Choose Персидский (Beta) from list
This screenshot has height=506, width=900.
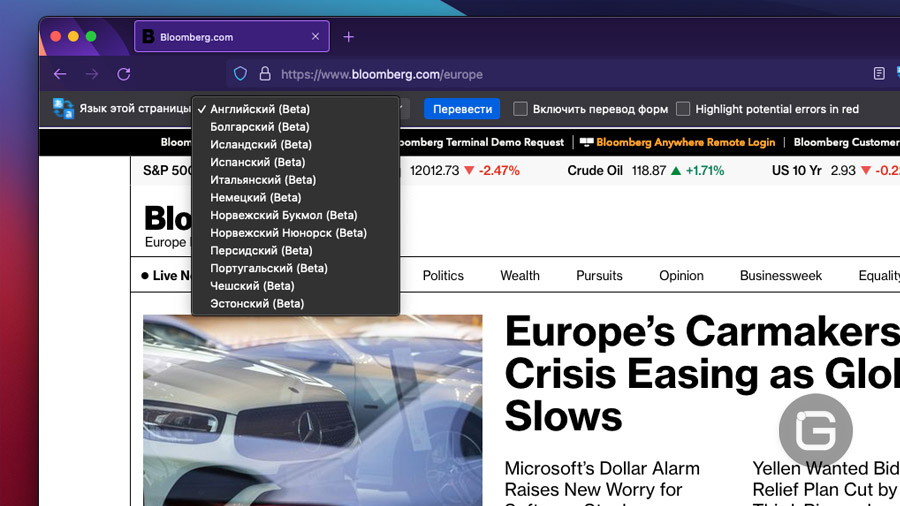[x=295, y=251]
